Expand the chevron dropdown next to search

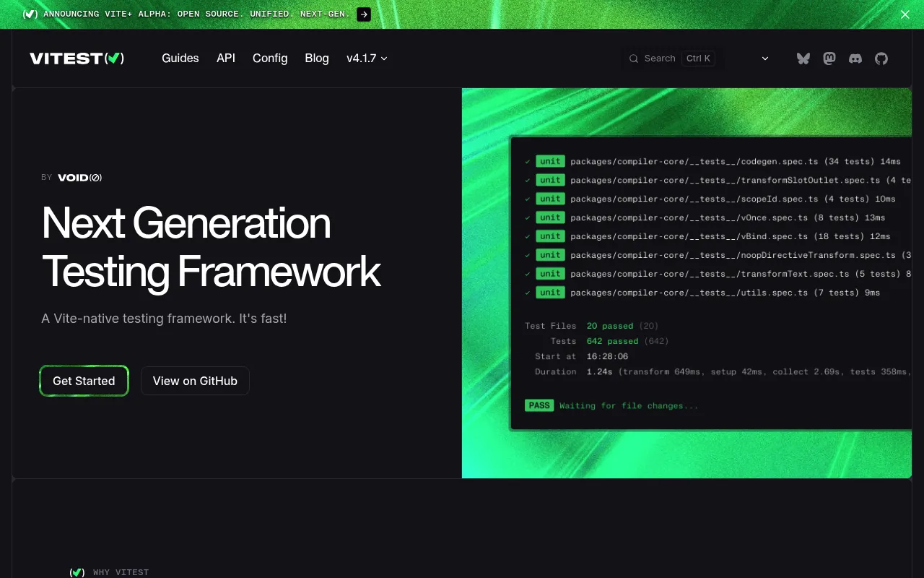[x=765, y=59]
